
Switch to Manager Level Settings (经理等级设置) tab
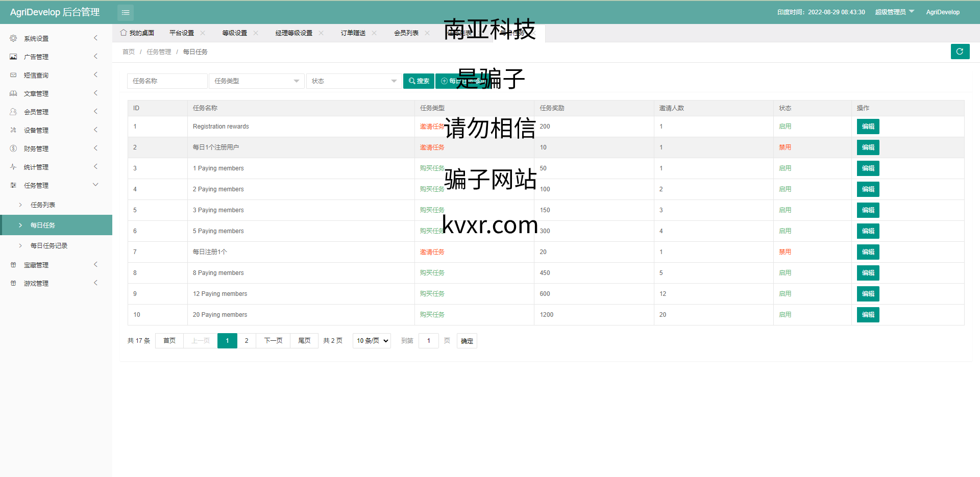coord(294,33)
